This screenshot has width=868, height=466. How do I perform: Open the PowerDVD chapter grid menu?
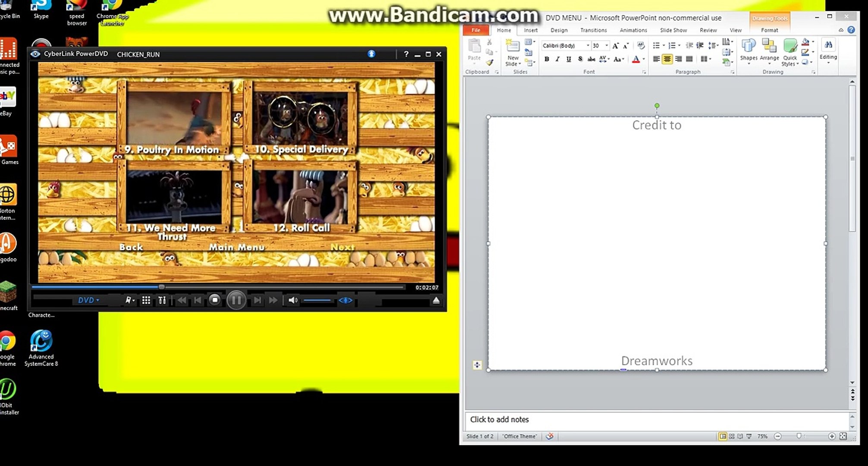(x=146, y=300)
